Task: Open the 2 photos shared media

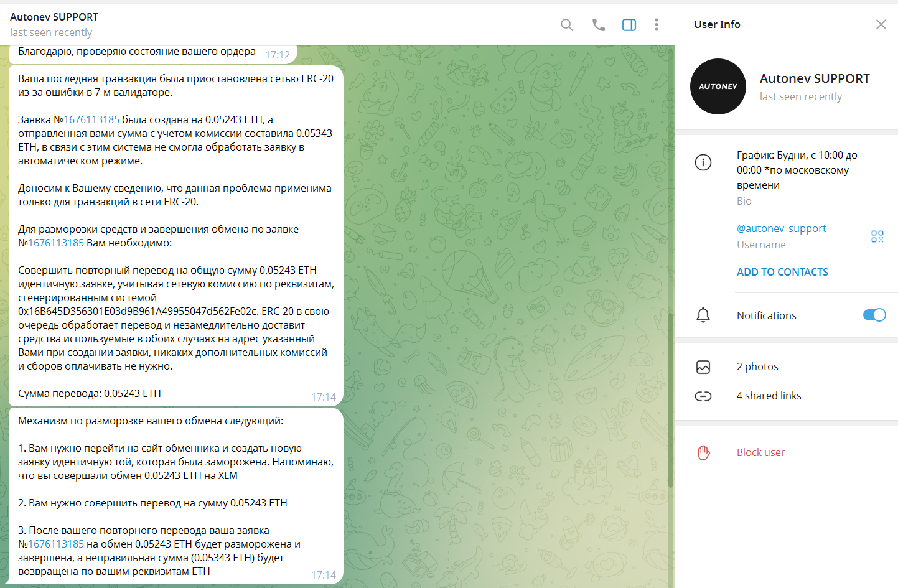Action: coord(757,366)
